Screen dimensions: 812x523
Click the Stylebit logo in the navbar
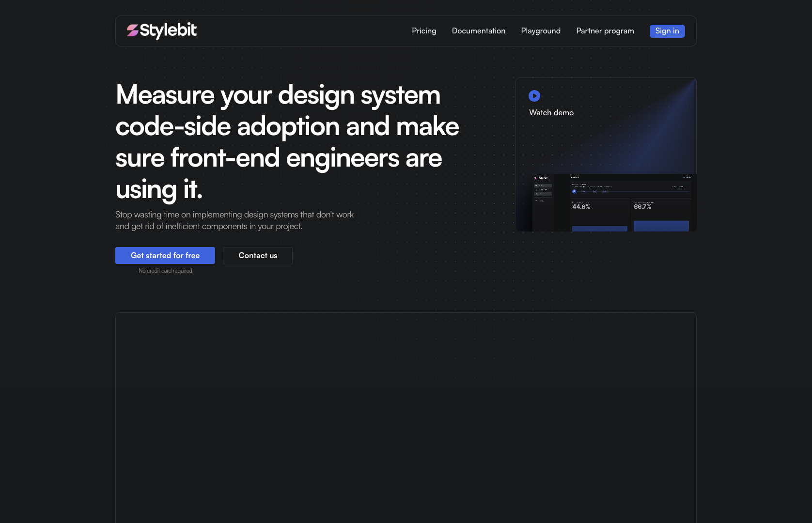click(162, 31)
